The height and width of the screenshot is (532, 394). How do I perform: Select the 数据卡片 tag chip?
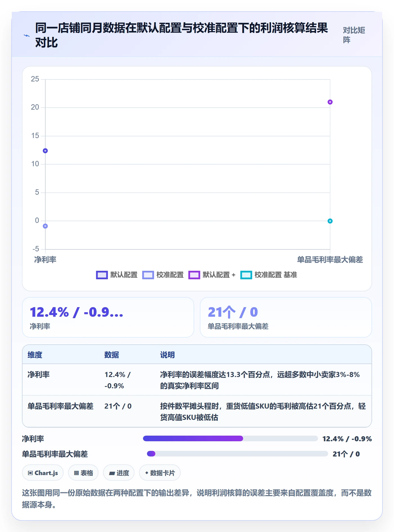tap(160, 473)
